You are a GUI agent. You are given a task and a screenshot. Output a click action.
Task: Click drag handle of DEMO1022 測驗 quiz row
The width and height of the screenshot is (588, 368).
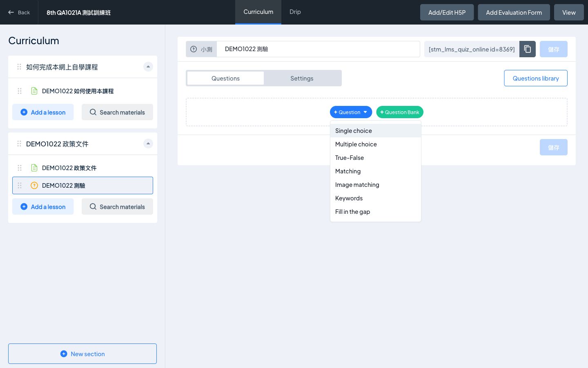(20, 185)
